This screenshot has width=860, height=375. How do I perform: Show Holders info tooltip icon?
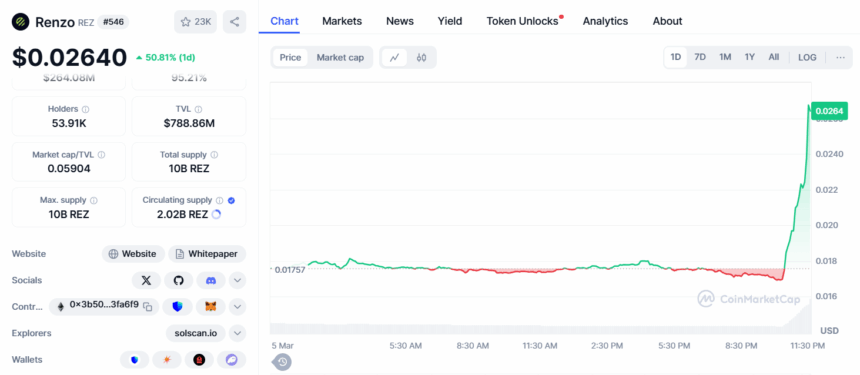pos(86,109)
